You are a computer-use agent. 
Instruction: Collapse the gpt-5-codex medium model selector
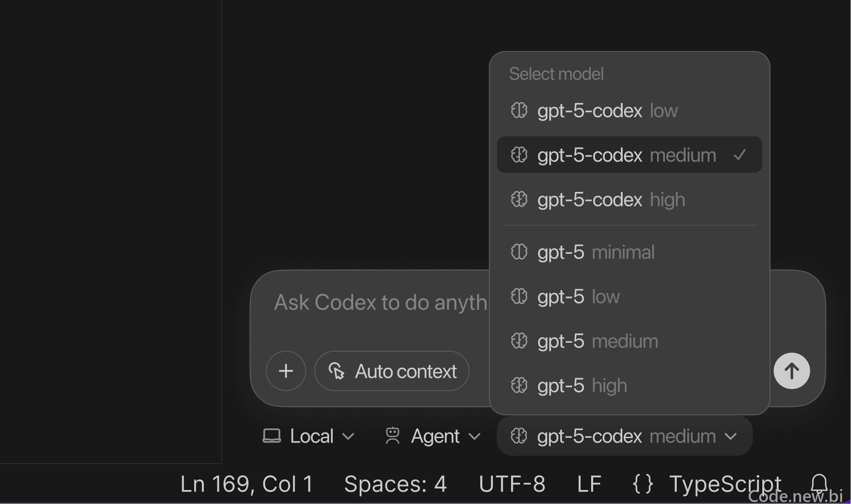[625, 436]
